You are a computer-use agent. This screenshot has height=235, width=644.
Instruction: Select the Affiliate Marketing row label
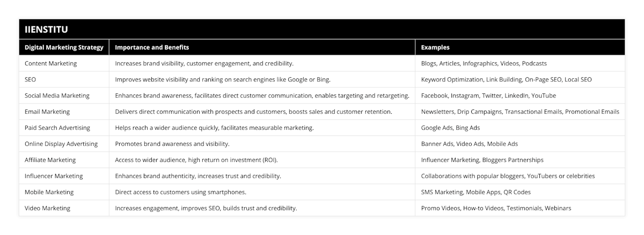(x=50, y=160)
